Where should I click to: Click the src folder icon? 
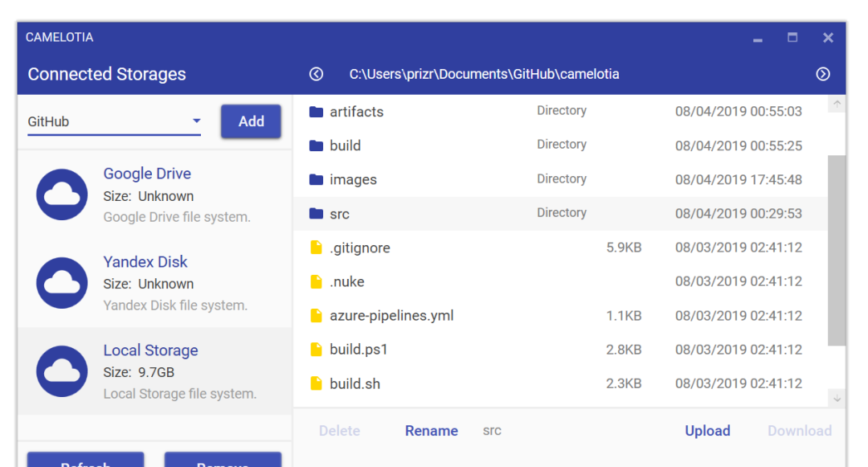point(316,214)
